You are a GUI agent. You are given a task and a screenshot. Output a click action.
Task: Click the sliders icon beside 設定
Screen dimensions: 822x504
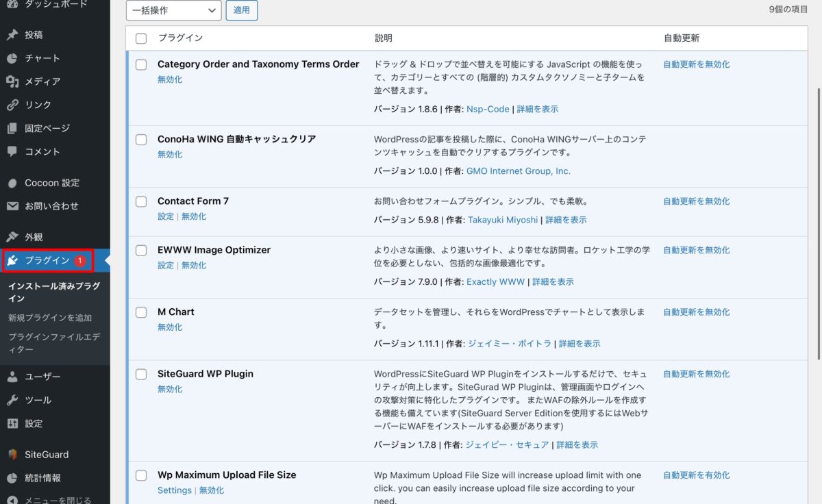click(12, 423)
